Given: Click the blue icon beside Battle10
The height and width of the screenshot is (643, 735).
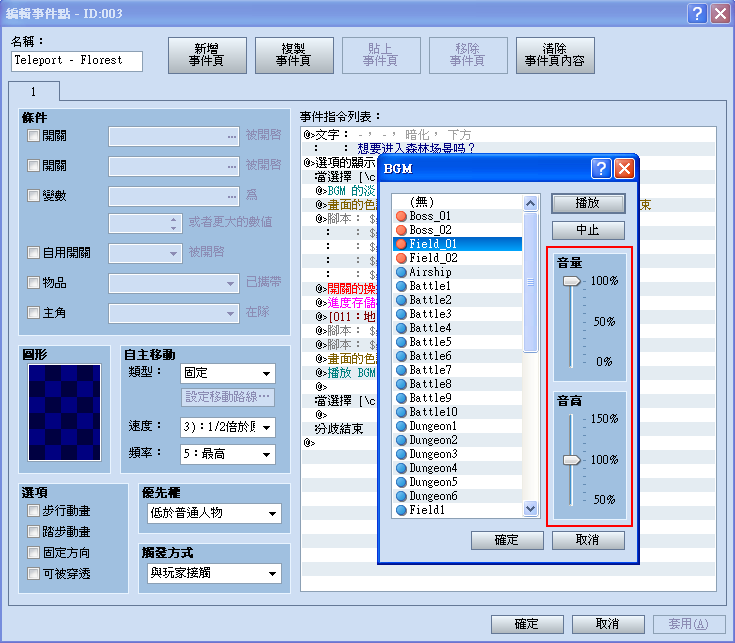Looking at the screenshot, I should tap(401, 412).
